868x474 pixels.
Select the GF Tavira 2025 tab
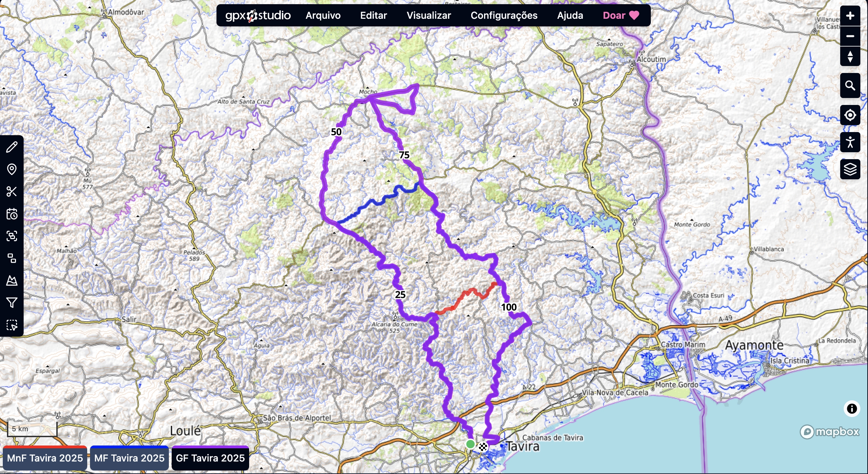210,458
